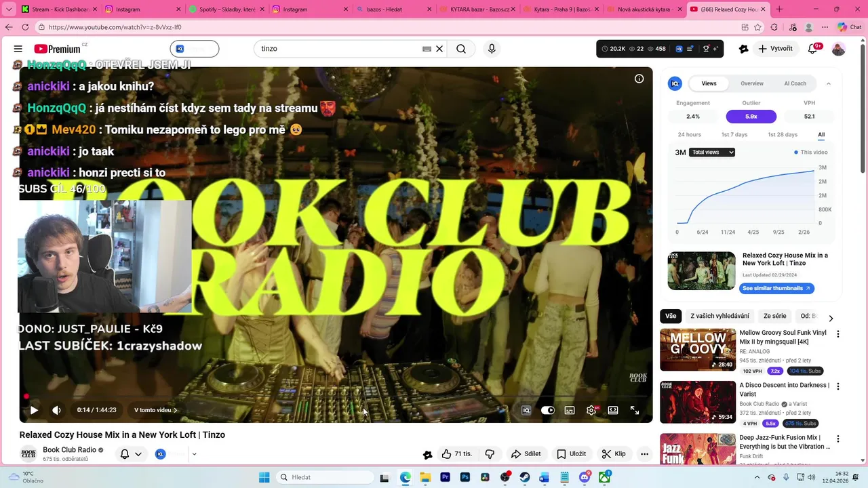This screenshot has width=868, height=488.
Task: Click the IQ icon in player controls
Action: (x=526, y=410)
